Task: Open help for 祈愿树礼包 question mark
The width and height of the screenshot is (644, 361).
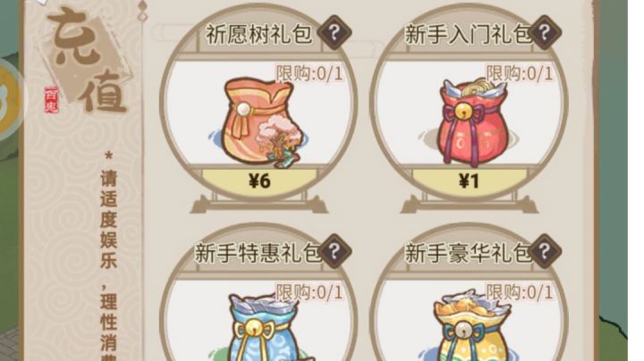Action: pos(335,32)
